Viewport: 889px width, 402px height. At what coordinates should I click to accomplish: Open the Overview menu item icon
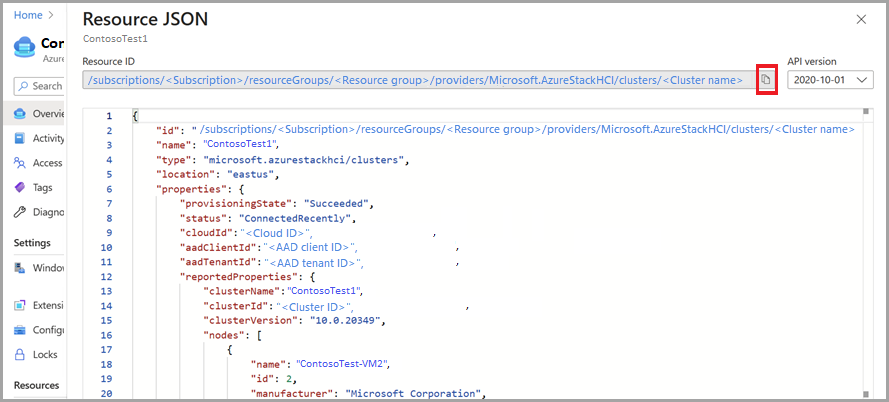20,113
